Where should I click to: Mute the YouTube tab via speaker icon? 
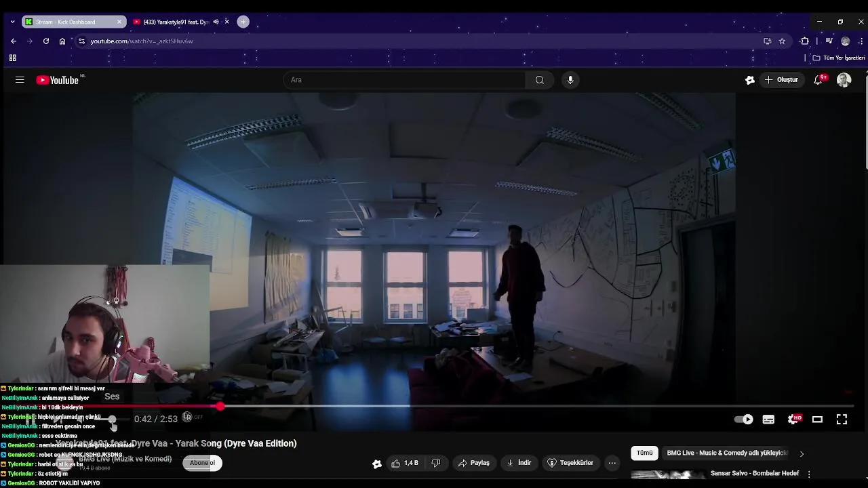216,22
